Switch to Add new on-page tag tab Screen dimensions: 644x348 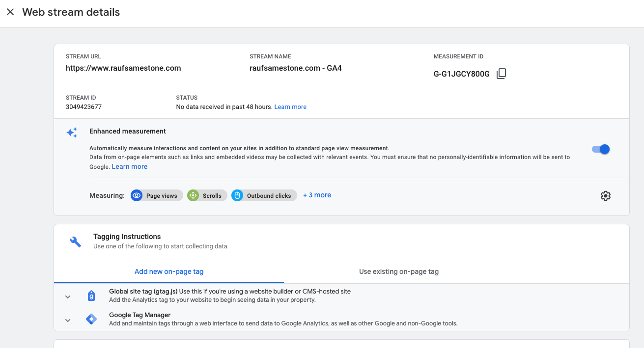click(x=169, y=271)
